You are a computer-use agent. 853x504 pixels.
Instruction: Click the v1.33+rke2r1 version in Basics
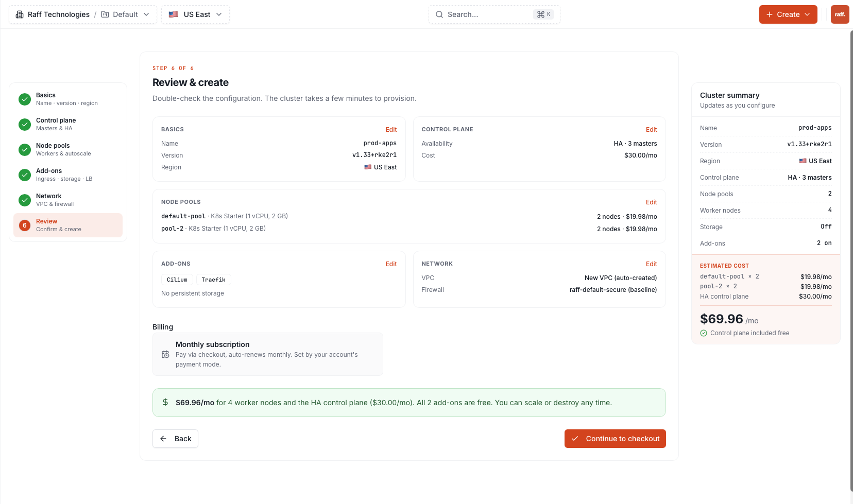click(374, 155)
